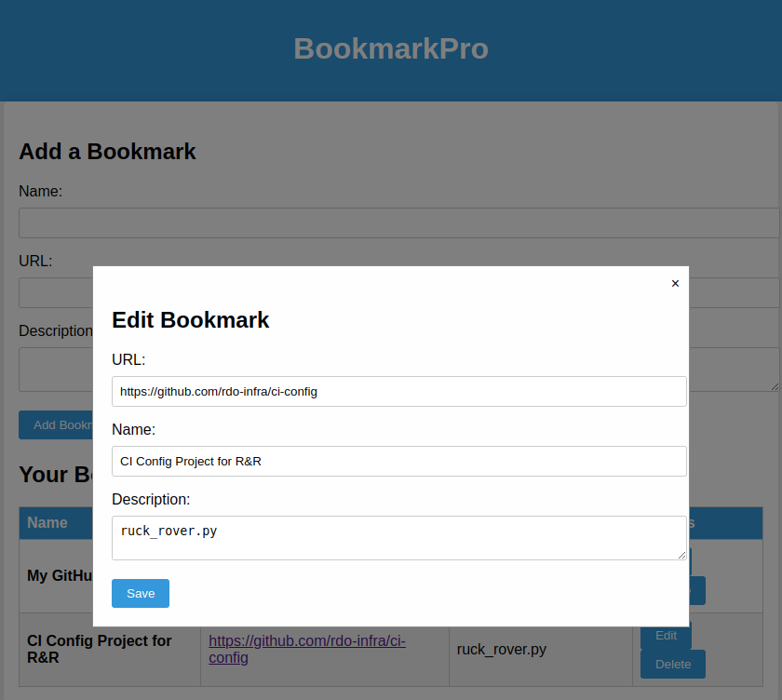Click the Edit Bookmark heading

191,320
